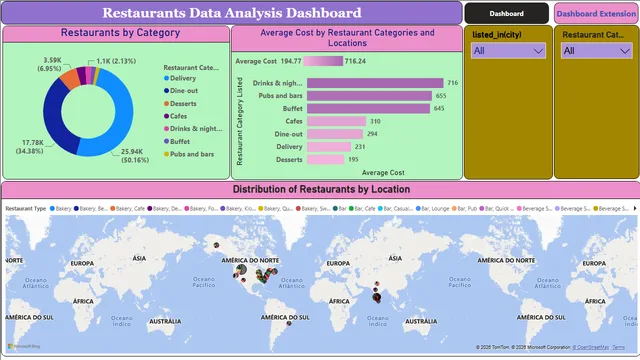Go to the Dashboard Extension page

coord(596,13)
